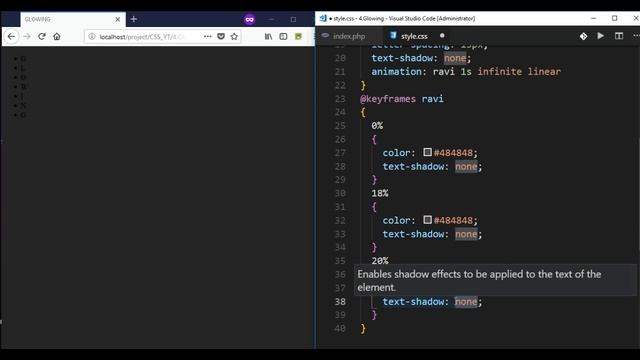Click '#484848' value on line 27
This screenshot has height=360, width=640.
coord(453,153)
